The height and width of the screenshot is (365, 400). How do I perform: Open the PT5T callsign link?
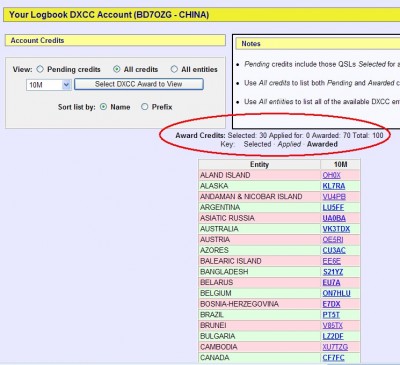coord(331,315)
